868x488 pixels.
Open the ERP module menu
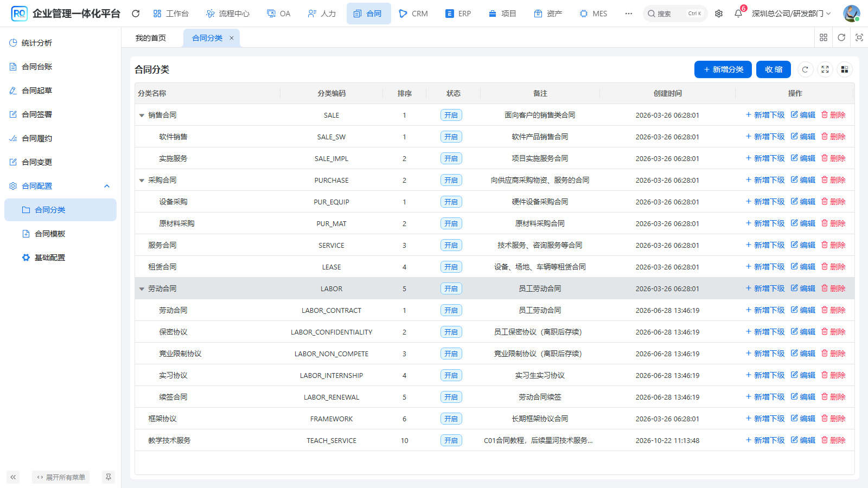point(458,14)
